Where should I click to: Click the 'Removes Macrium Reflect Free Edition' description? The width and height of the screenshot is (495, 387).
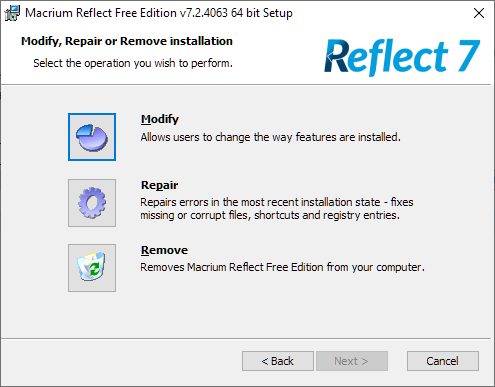coord(282,267)
